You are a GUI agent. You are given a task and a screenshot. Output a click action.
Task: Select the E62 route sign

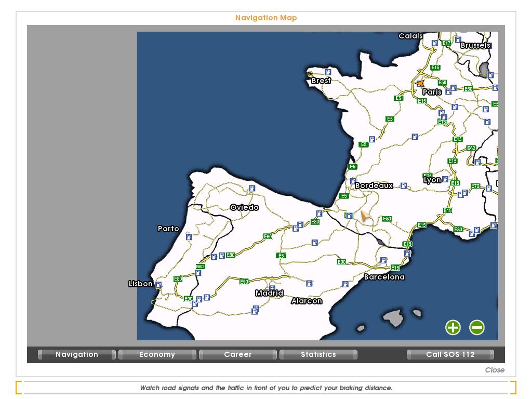pos(471,148)
